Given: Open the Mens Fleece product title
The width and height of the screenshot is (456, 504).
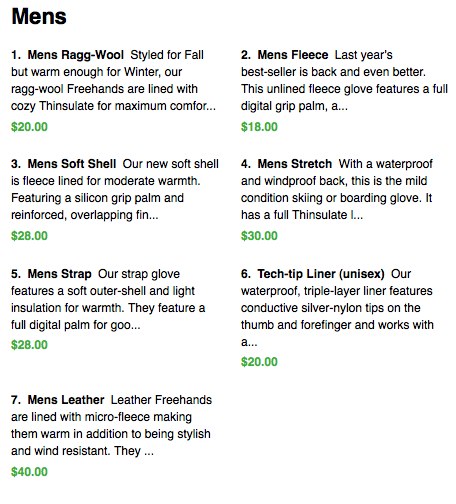Looking at the screenshot, I should (x=293, y=55).
